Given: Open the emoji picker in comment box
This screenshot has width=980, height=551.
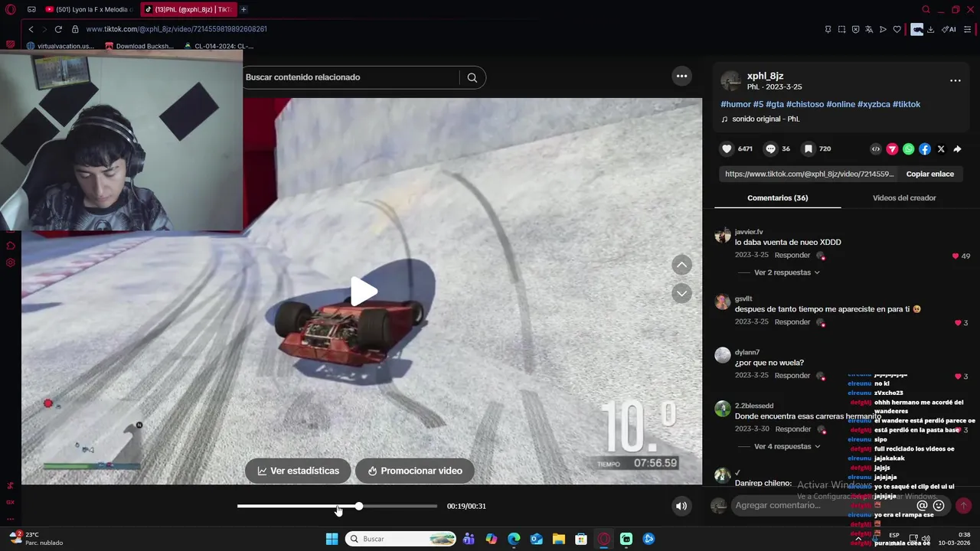Looking at the screenshot, I should tap(939, 505).
